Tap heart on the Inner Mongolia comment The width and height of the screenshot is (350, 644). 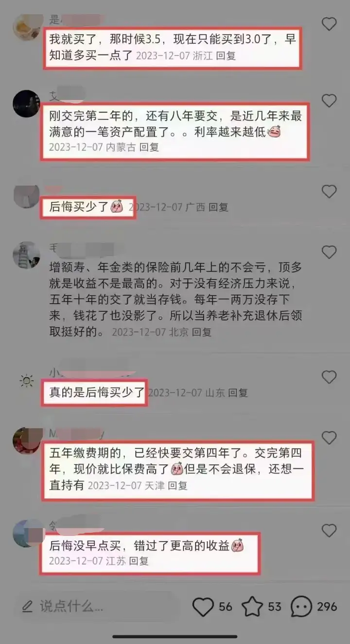click(329, 101)
